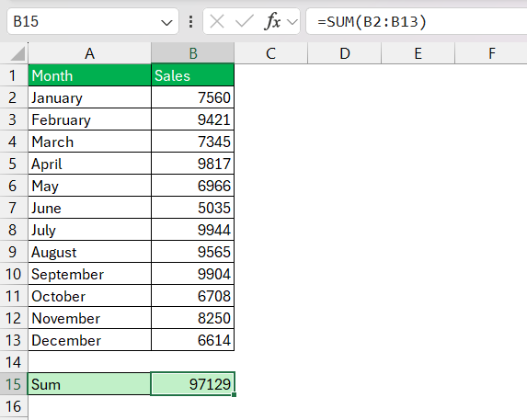527x420 pixels.
Task: Select the Sum label cell
Action: click(89, 384)
